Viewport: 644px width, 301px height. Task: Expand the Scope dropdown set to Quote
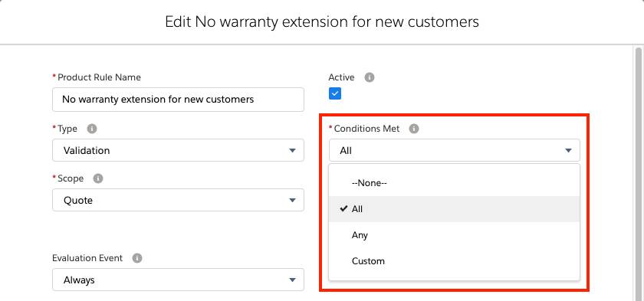178,200
